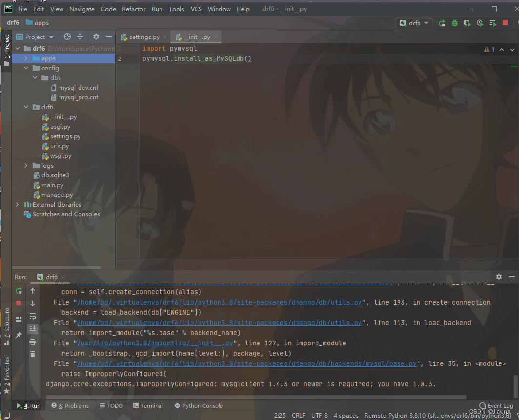Toggle the tool window quick-access icon
The width and height of the screenshot is (519, 420).
tap(7, 415)
